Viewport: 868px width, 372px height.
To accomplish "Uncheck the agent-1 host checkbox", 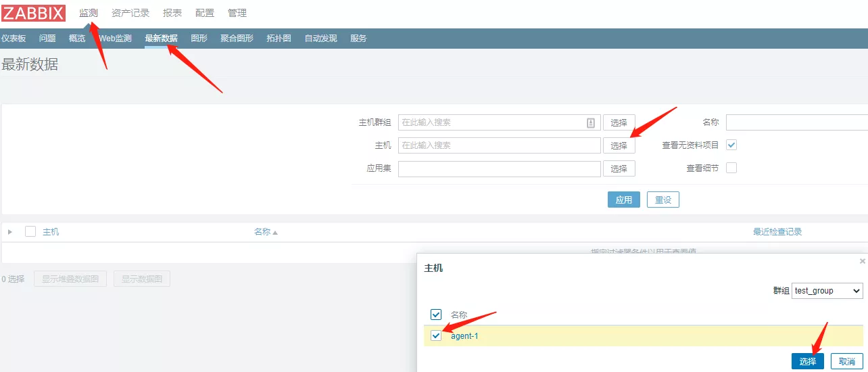I will (x=436, y=336).
